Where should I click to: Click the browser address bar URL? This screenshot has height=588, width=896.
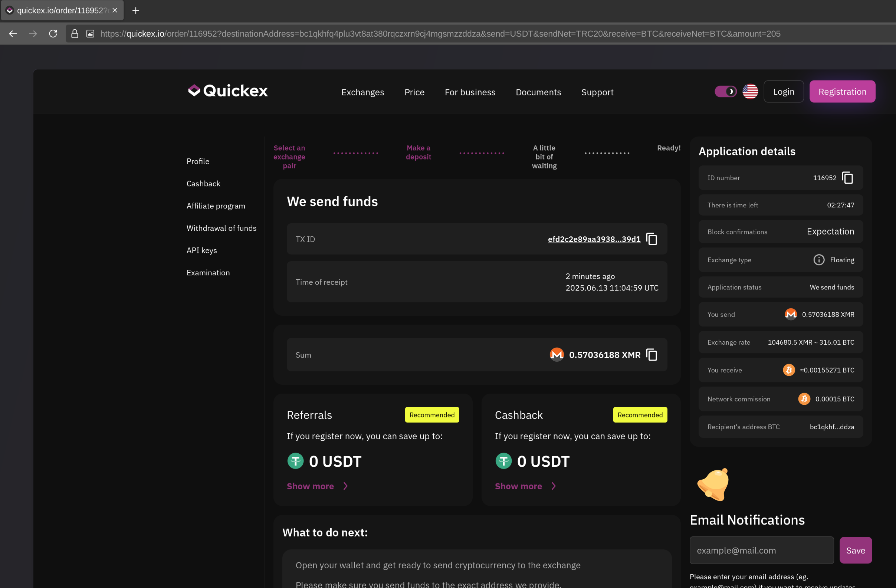click(x=440, y=34)
